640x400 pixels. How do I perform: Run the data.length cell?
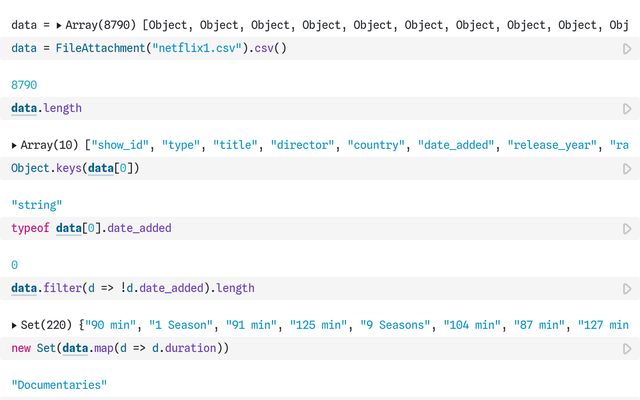(627, 108)
